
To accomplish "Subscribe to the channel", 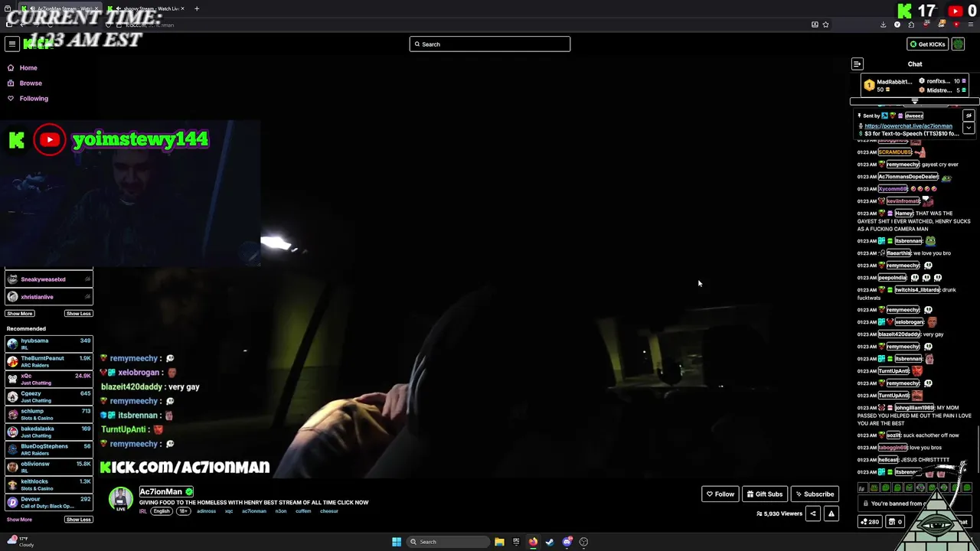I will point(814,494).
